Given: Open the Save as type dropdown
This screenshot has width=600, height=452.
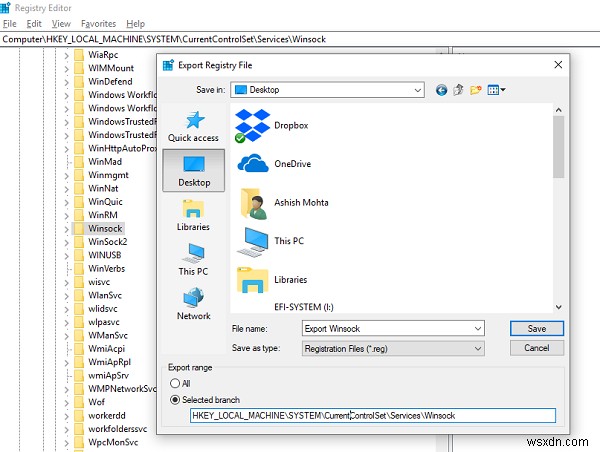Looking at the screenshot, I should tap(393, 349).
